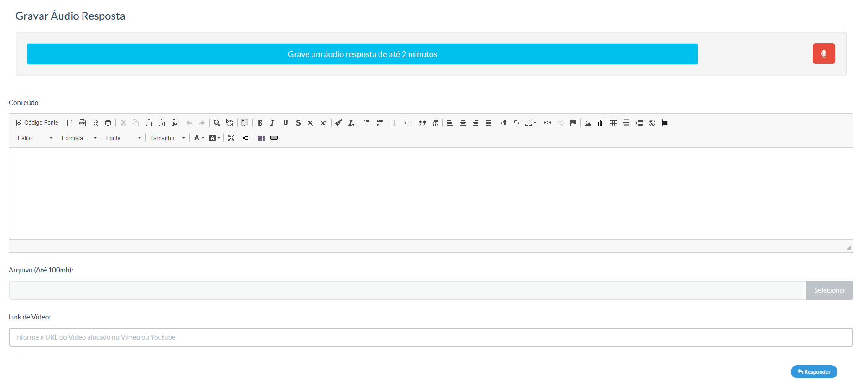This screenshot has width=868, height=387.
Task: Insert a hyperlink
Action: click(x=547, y=123)
